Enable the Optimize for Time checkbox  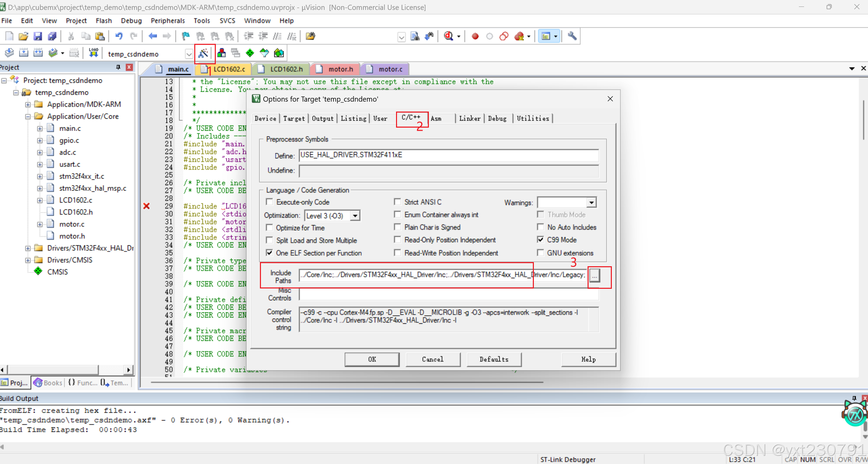[270, 228]
